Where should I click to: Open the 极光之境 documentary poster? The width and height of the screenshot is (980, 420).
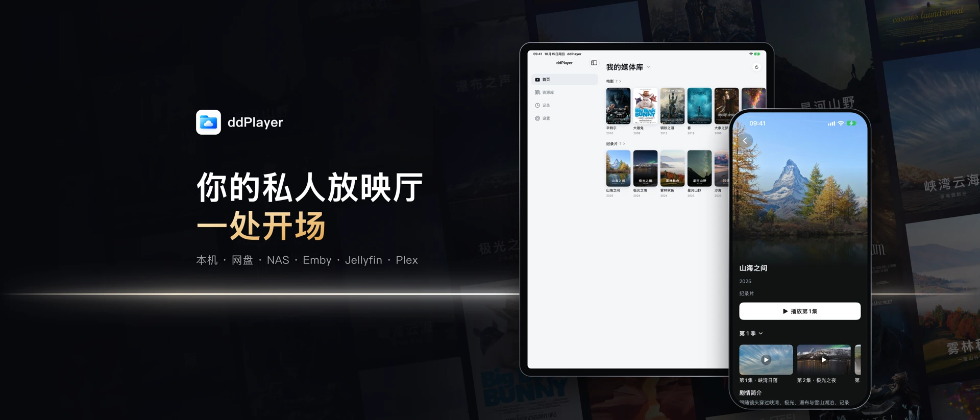point(645,168)
